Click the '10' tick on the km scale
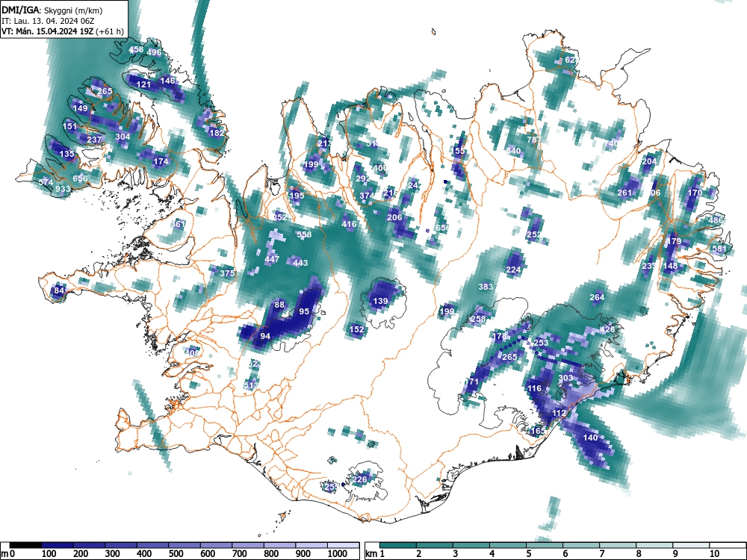The image size is (747, 560). click(713, 554)
